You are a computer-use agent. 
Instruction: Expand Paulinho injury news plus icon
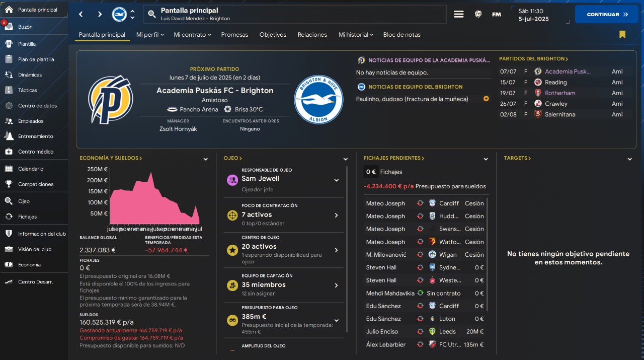pyautogui.click(x=486, y=99)
